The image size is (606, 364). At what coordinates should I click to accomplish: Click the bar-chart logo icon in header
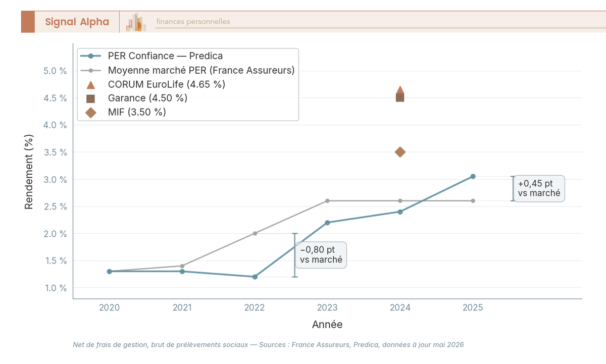pyautogui.click(x=136, y=22)
